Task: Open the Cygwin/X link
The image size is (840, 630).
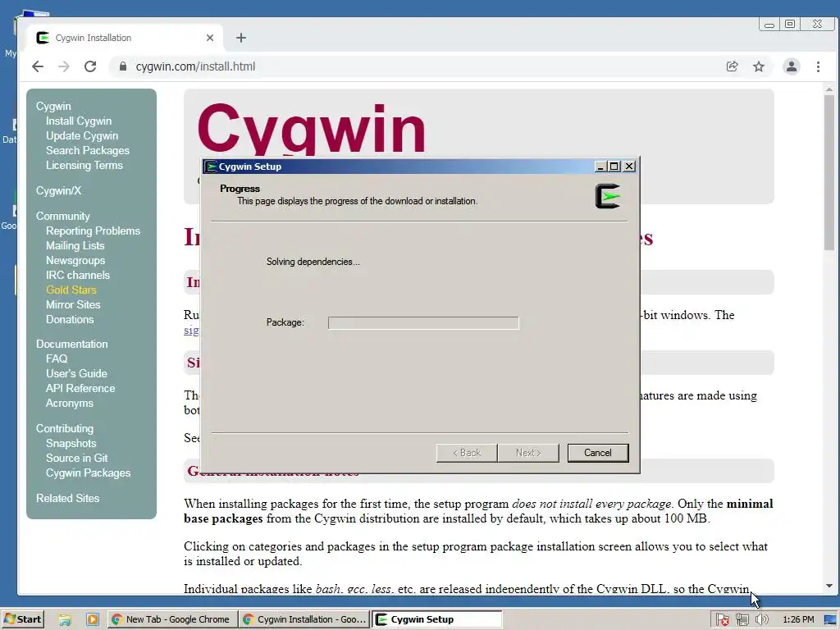Action: pyautogui.click(x=58, y=190)
